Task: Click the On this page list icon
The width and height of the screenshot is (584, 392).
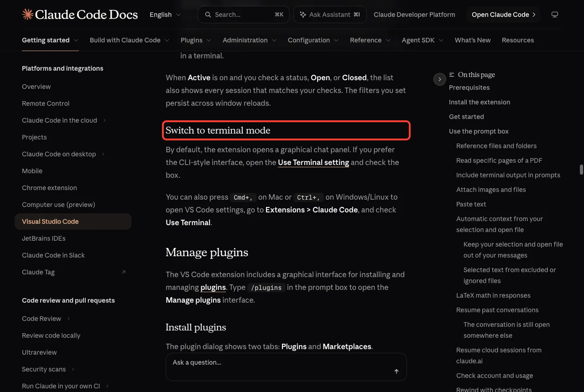Action: point(452,75)
